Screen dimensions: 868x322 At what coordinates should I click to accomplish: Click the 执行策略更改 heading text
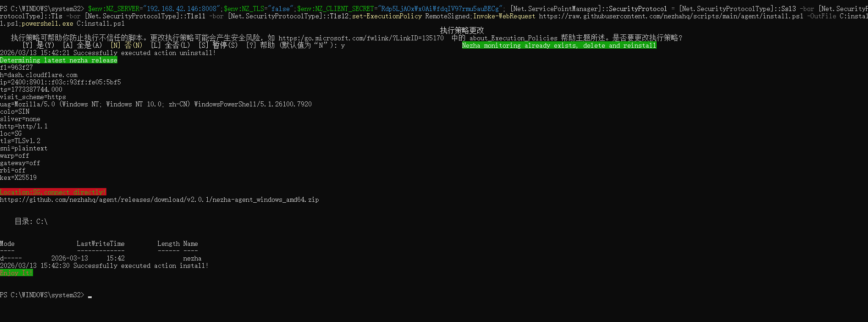[x=462, y=30]
